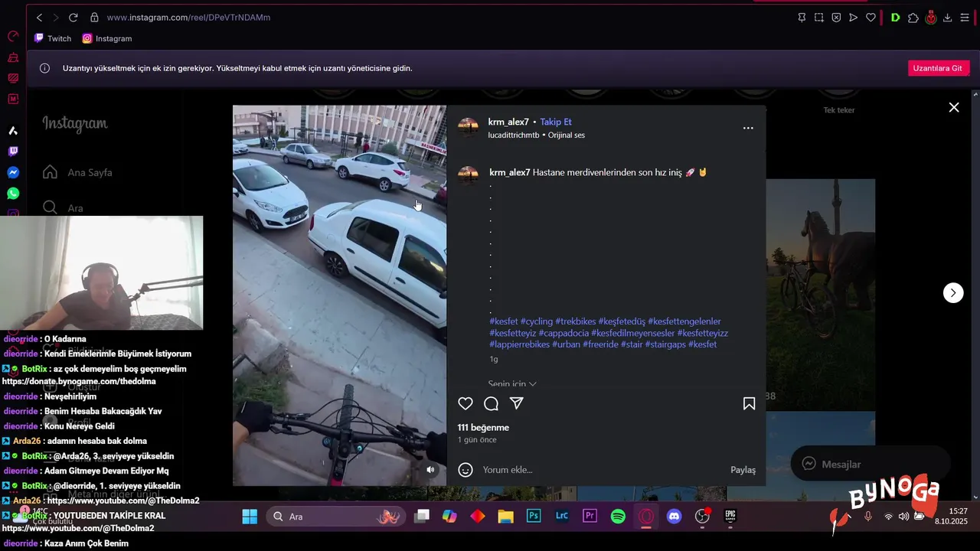980x551 pixels.
Task: Open the #cappadocia hashtag
Action: [x=563, y=333]
